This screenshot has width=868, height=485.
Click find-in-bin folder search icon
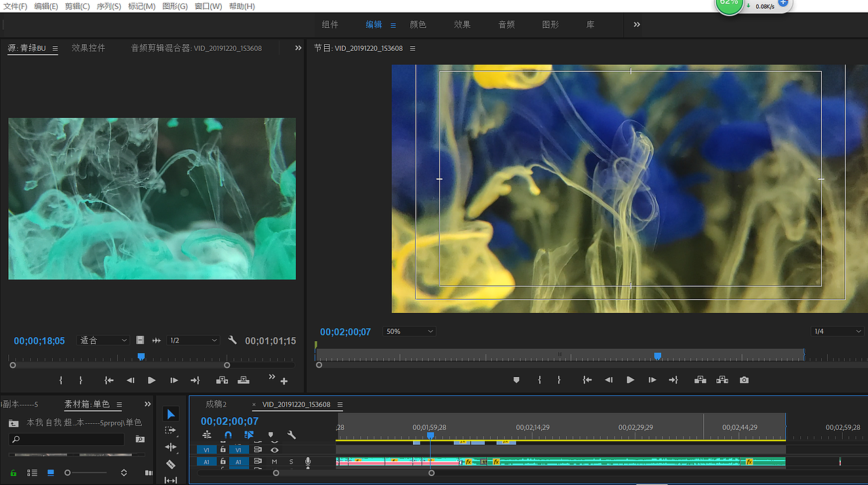pyautogui.click(x=140, y=440)
